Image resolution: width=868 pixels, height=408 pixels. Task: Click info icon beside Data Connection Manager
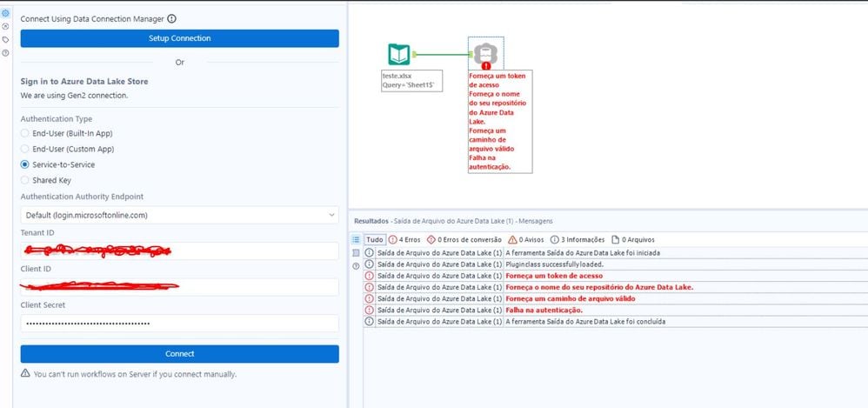(171, 19)
